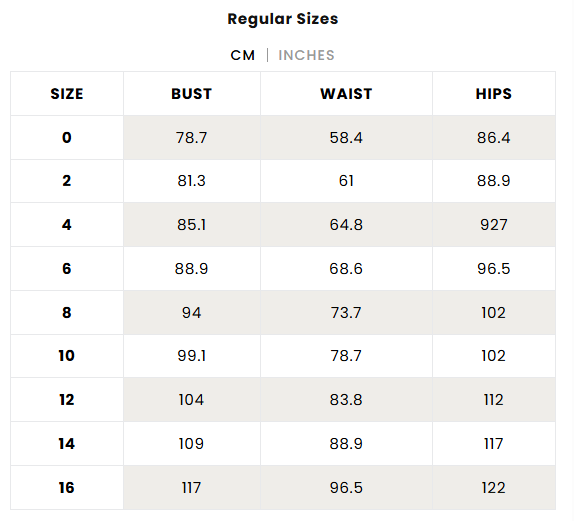Select the size 12 row label
Screen dimensions: 574x521
(x=67, y=399)
